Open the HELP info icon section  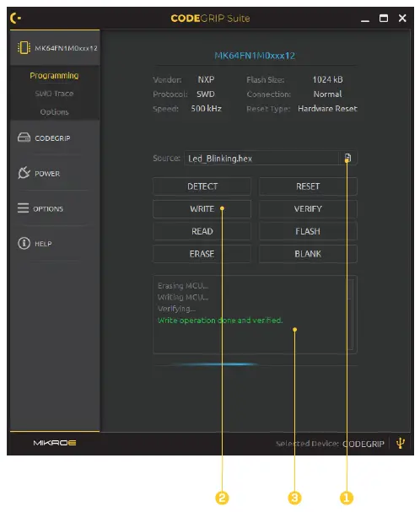pos(24,243)
